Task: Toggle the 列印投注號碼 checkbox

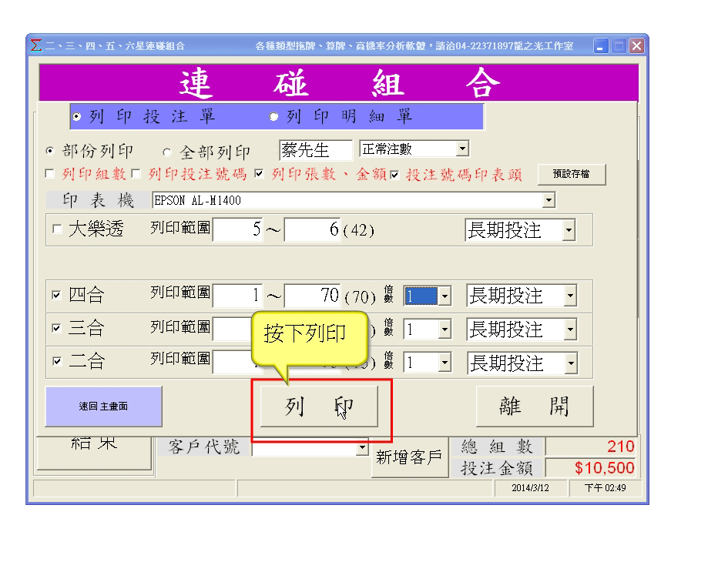Action: pyautogui.click(x=136, y=175)
